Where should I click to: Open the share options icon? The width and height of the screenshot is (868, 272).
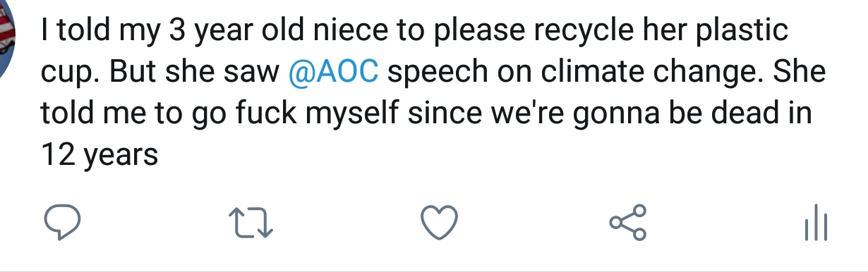click(627, 223)
